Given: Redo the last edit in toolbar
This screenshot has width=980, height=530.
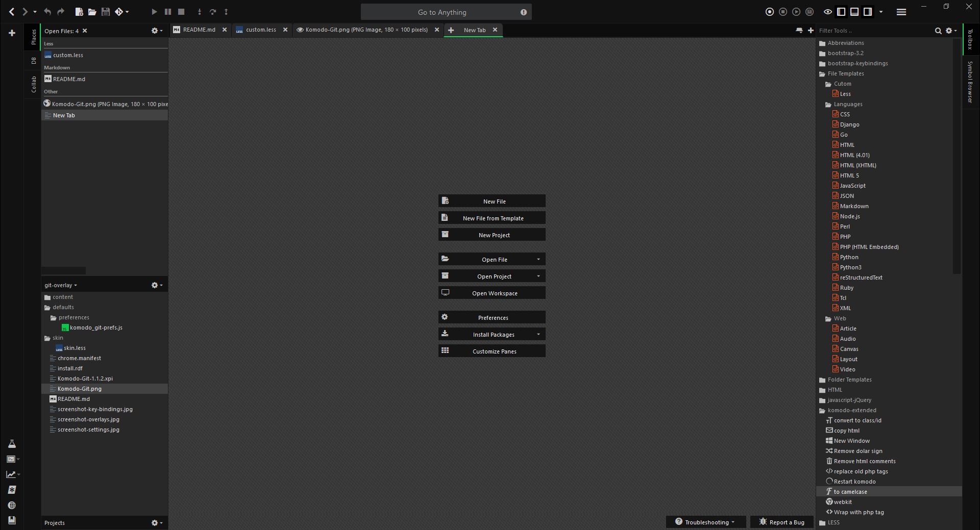Looking at the screenshot, I should click(61, 11).
